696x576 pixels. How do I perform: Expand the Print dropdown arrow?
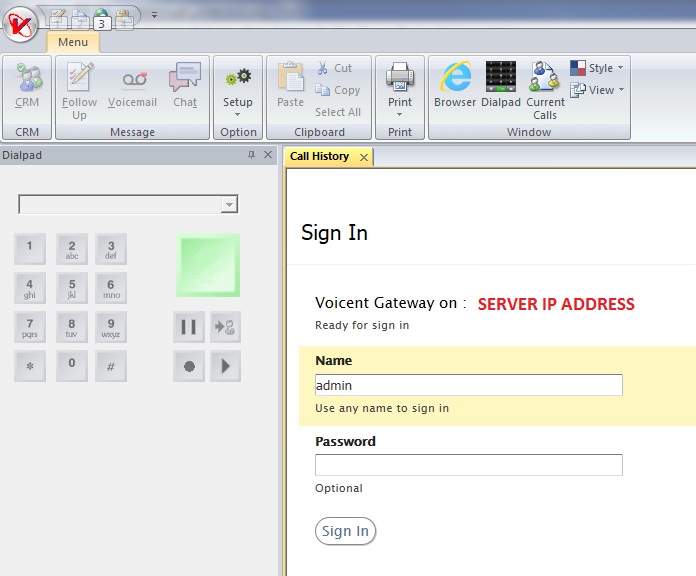399,115
